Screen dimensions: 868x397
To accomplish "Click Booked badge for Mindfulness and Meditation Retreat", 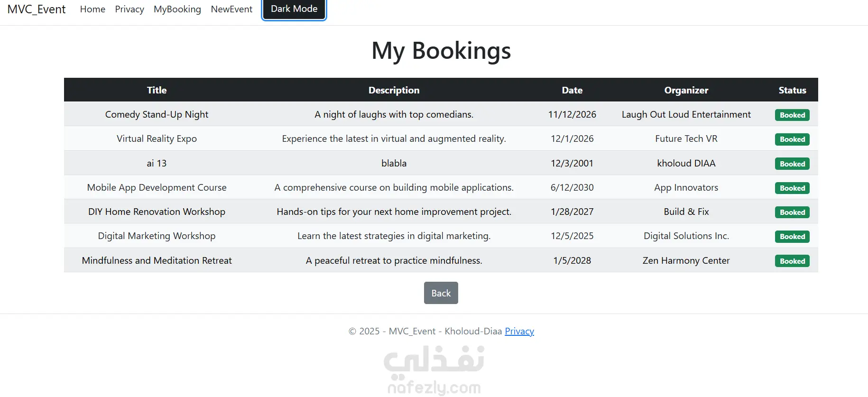I will (792, 261).
